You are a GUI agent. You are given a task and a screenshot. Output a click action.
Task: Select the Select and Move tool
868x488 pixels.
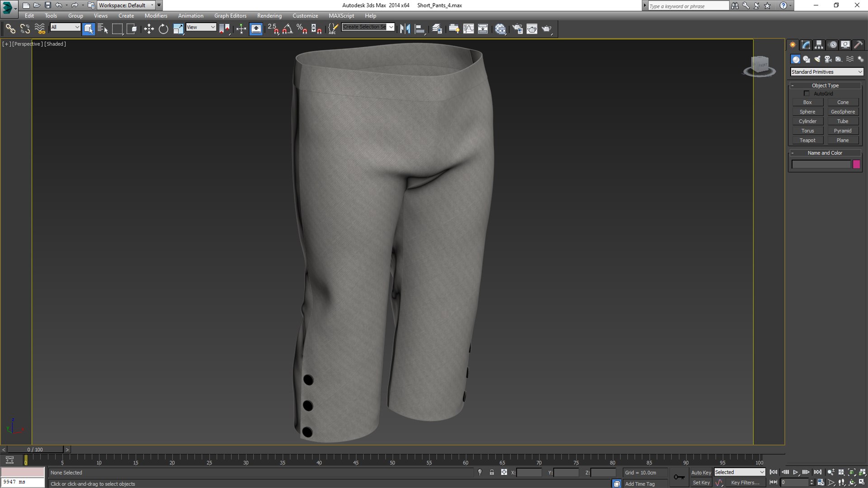(149, 29)
